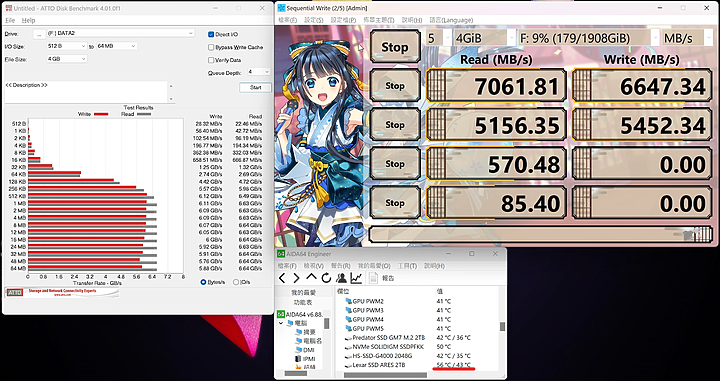This screenshot has width=720, height=381.
Task: Click Stop button beside 570.48 read result
Action: [x=395, y=164]
